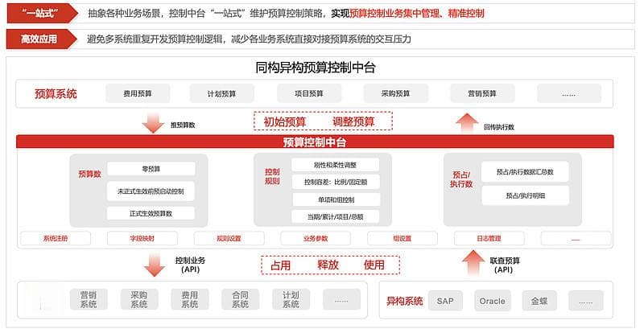The width and height of the screenshot is (644, 333).
Task: Click the 控制业务 (API) label
Action: click(190, 265)
